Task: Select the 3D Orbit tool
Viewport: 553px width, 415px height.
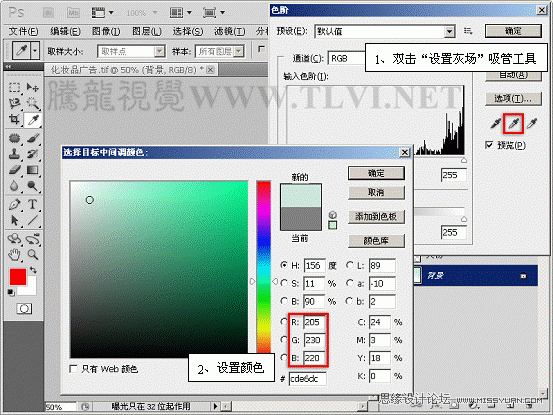Action: [x=33, y=239]
